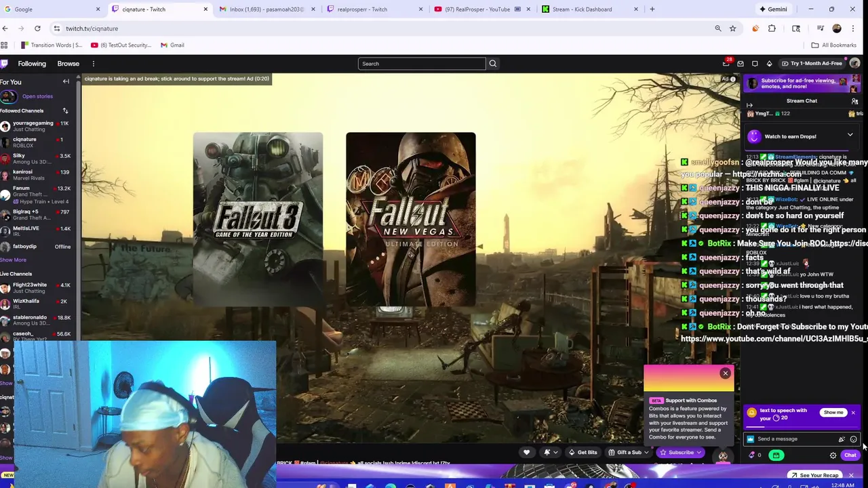This screenshot has height=488, width=868.
Task: Switch to the realprosperr Twitch tab
Action: (374, 9)
